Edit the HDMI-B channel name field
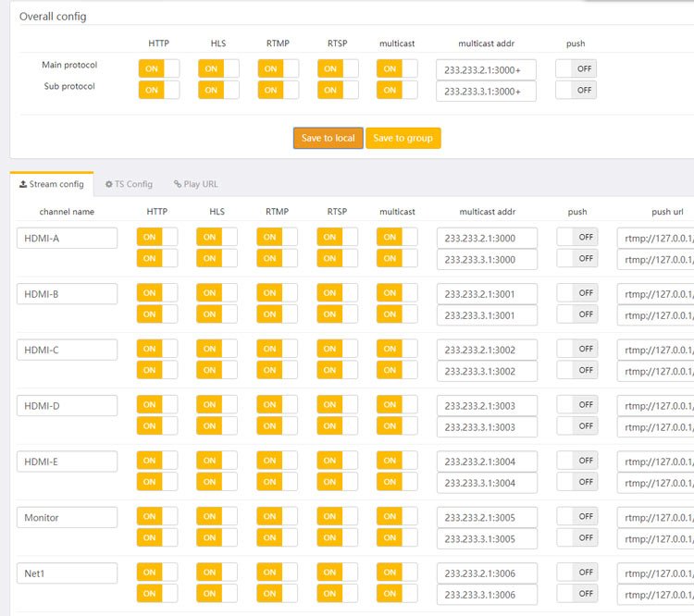Viewport: 694px width, 616px height. [x=68, y=294]
